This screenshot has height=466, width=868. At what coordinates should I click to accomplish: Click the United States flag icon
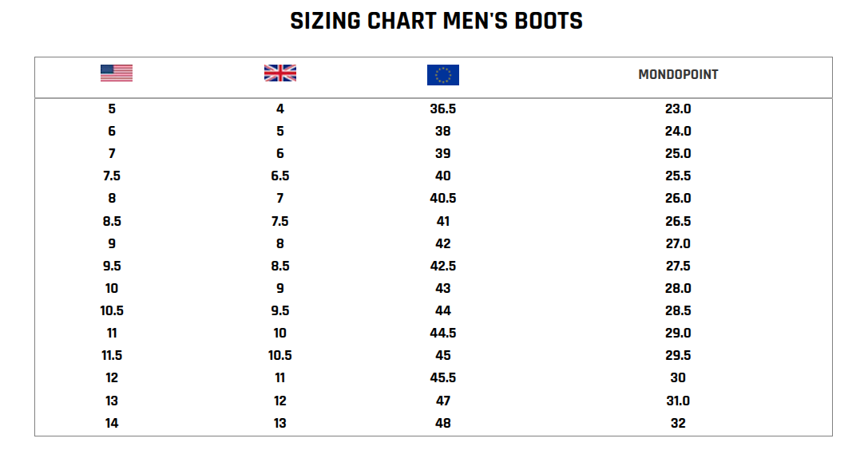117,73
